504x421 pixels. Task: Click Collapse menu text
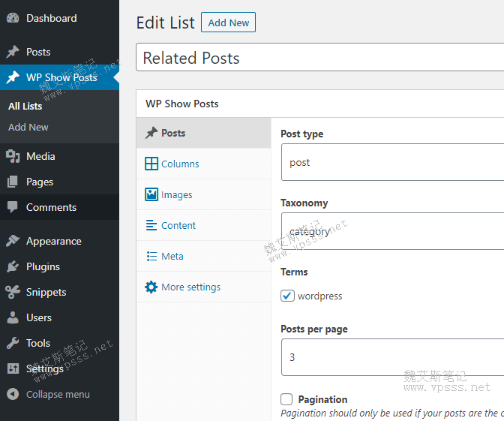tap(58, 394)
